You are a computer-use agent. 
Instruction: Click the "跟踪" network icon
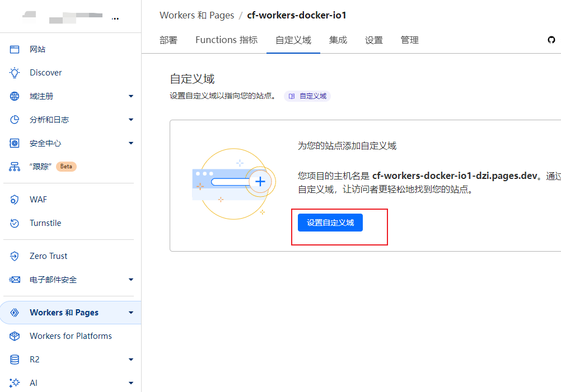[x=15, y=167]
